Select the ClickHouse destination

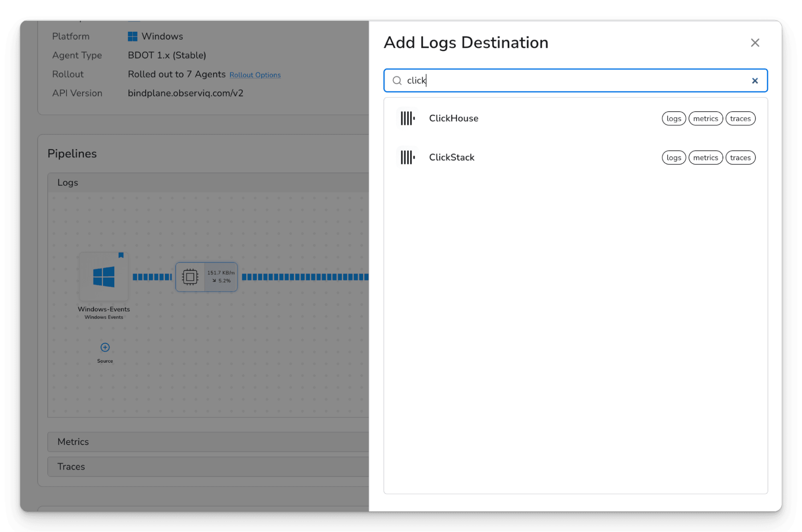(x=453, y=118)
